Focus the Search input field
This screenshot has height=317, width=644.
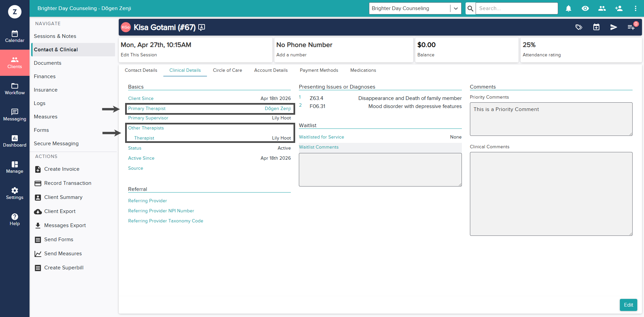click(x=517, y=8)
